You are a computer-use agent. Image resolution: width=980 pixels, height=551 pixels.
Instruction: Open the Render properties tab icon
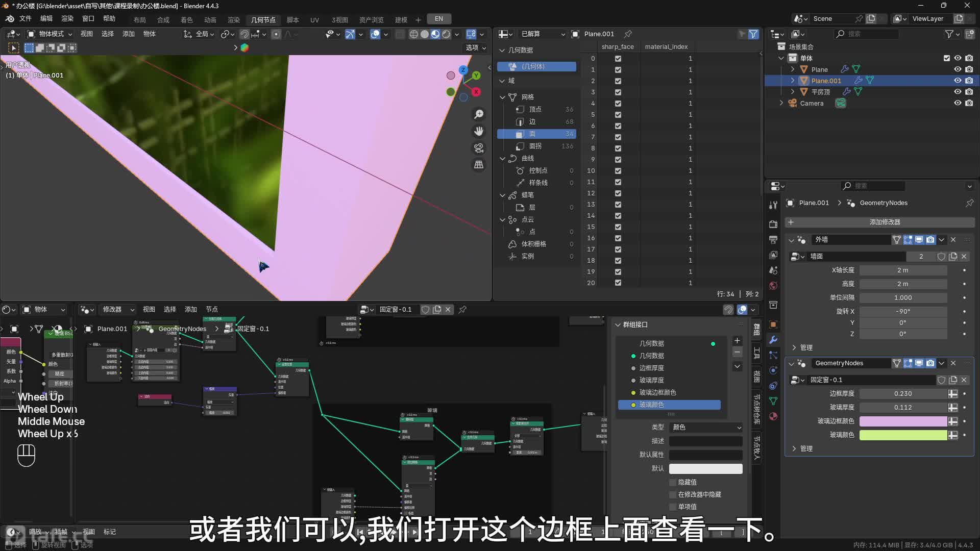(773, 224)
